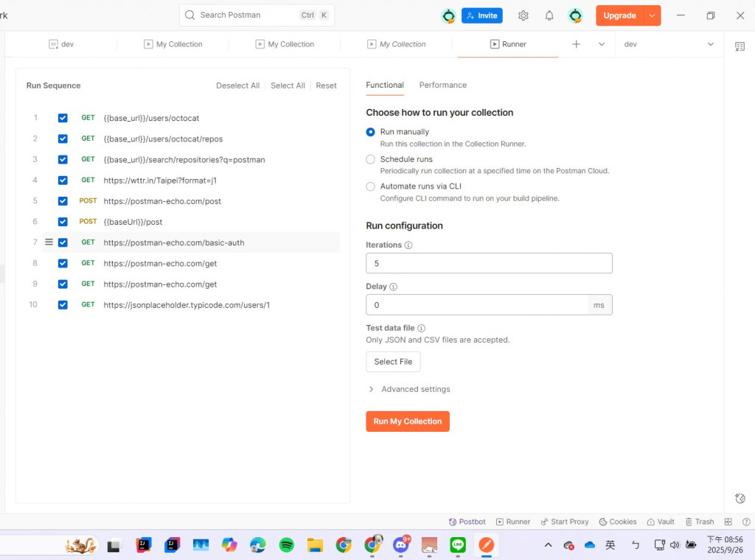Open Cookies from the status bar
Image resolution: width=755 pixels, height=560 pixels.
click(617, 522)
